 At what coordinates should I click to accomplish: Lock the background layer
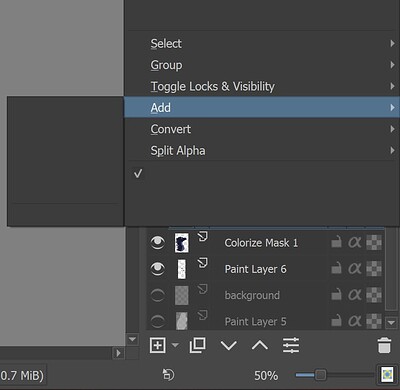coord(336,295)
